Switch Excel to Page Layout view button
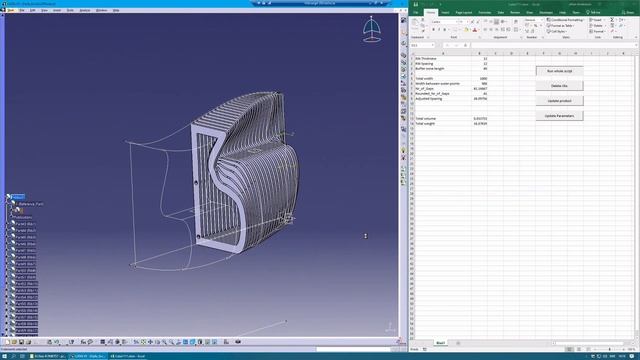This screenshot has height=360, width=640. (579, 349)
